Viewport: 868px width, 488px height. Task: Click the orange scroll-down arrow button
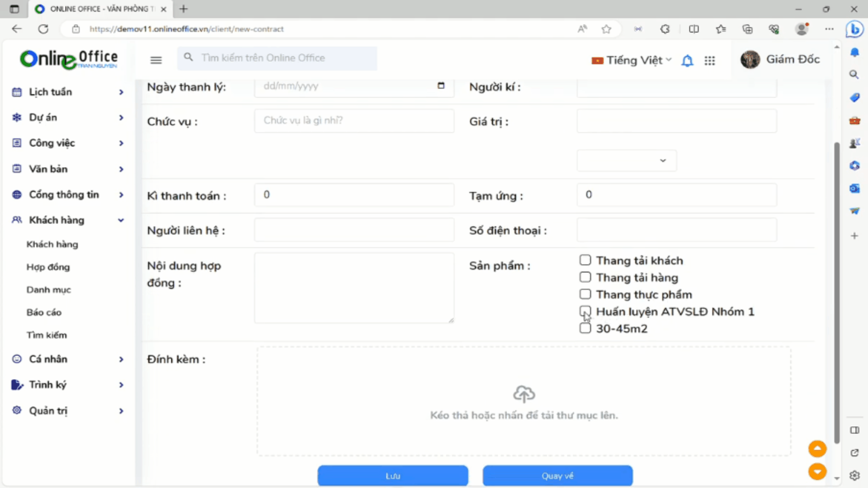[x=817, y=472]
